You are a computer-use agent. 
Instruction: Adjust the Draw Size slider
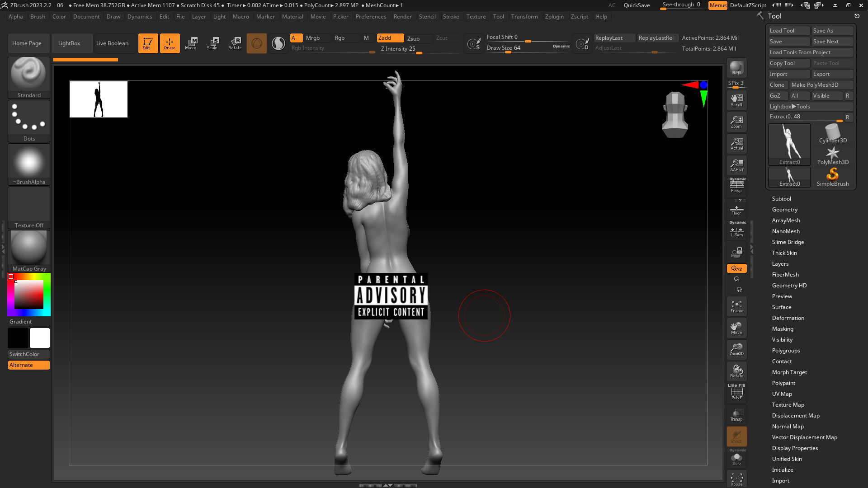coord(528,48)
